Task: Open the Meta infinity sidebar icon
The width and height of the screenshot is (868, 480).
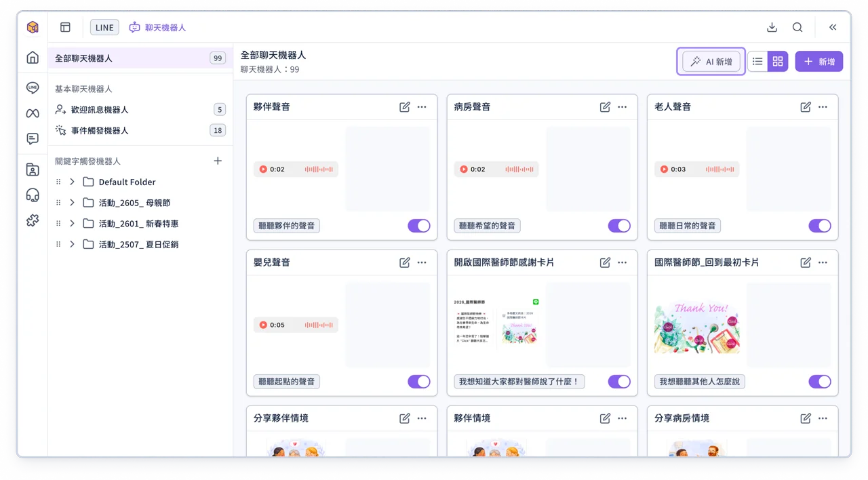Action: (33, 113)
